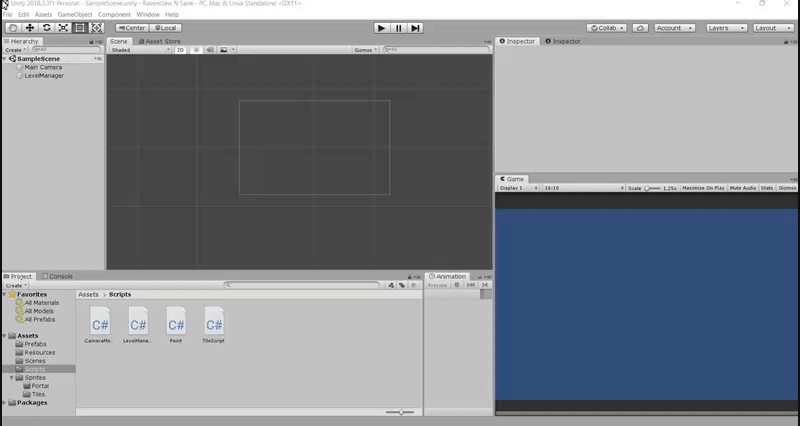Click Save search star icon in Project
800x426 pixels.
coord(414,285)
